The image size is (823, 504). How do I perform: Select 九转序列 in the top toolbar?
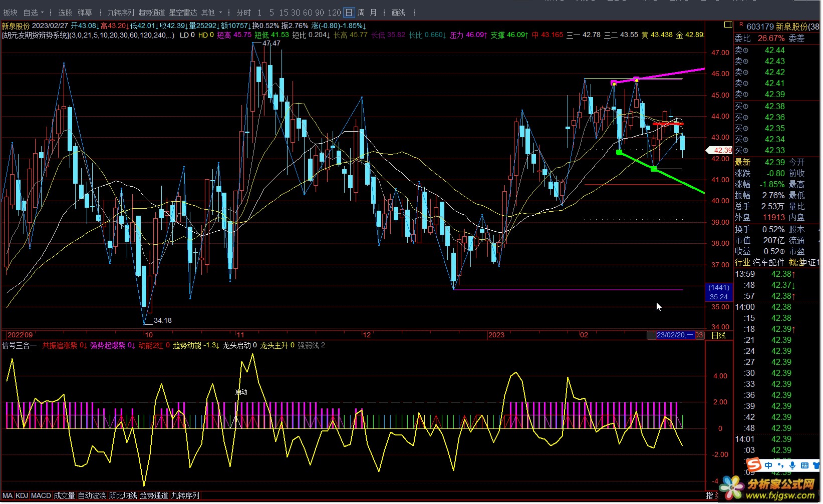click(x=121, y=13)
